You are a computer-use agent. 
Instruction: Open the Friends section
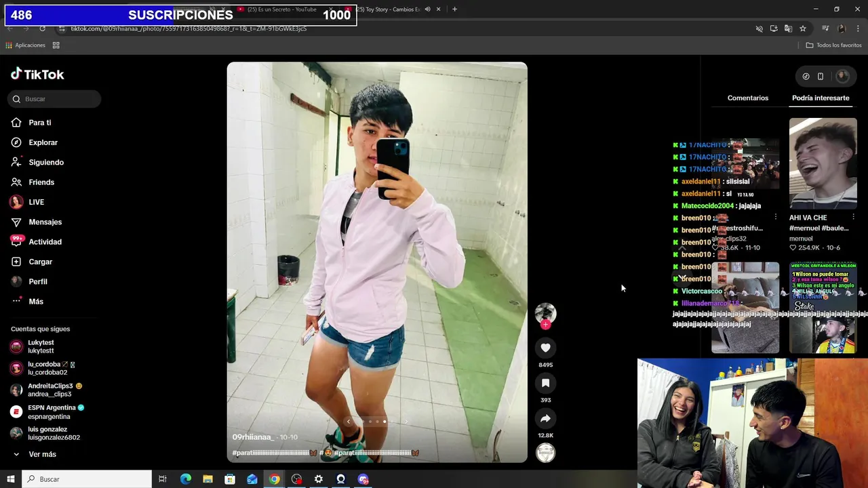[x=33, y=182]
